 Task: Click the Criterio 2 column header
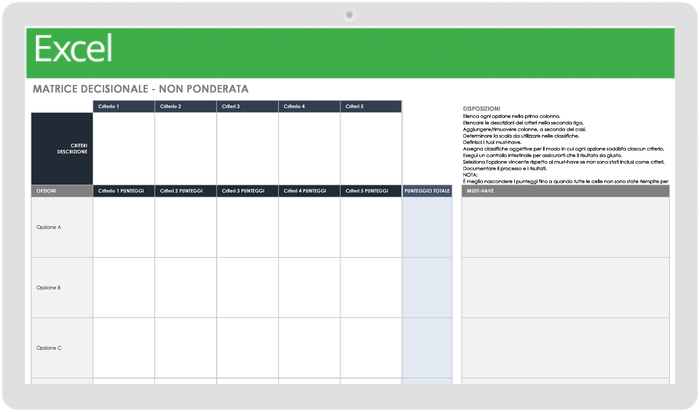click(x=185, y=106)
